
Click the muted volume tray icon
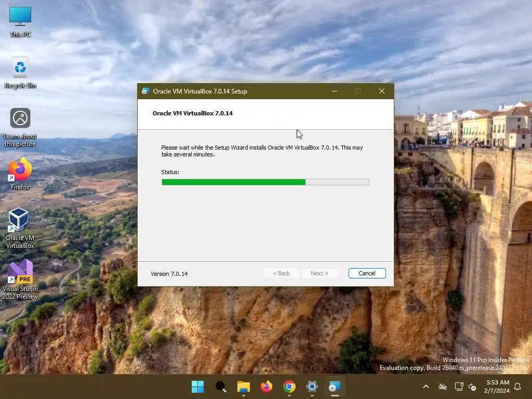pyautogui.click(x=472, y=387)
